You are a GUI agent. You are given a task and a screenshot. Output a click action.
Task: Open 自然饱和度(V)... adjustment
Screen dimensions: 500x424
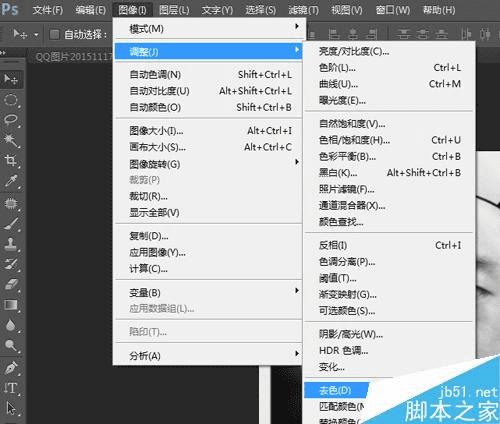(x=389, y=124)
